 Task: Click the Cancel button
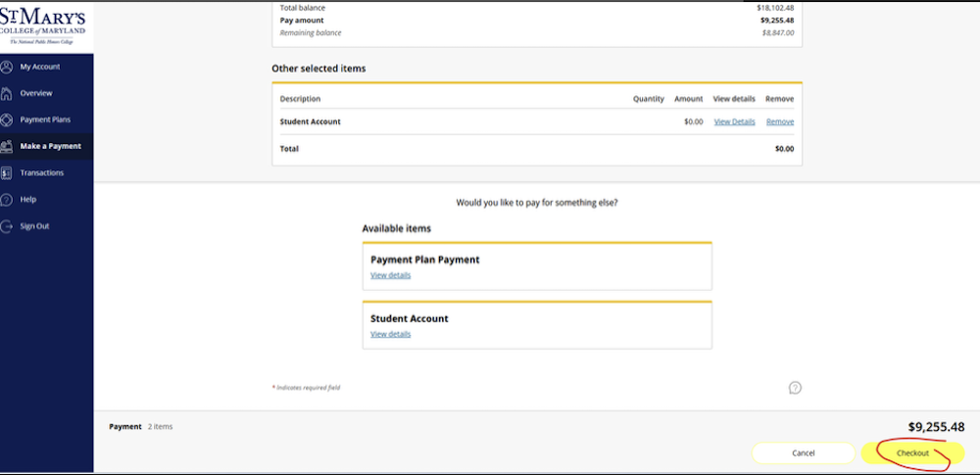point(804,453)
